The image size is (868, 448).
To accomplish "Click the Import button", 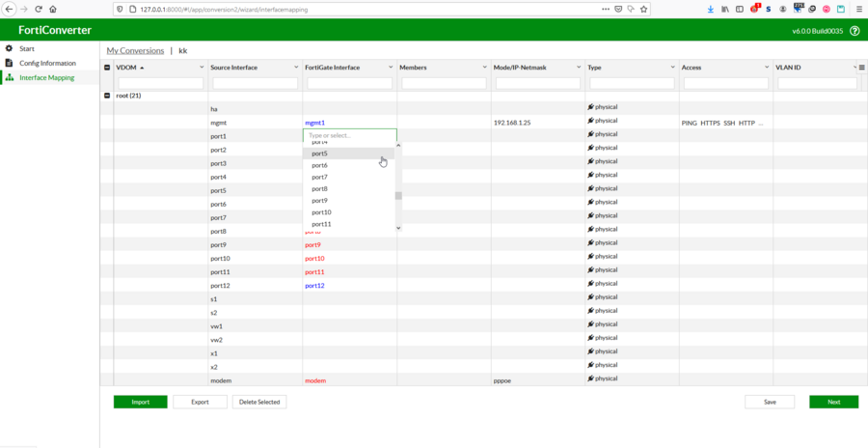I will click(140, 402).
